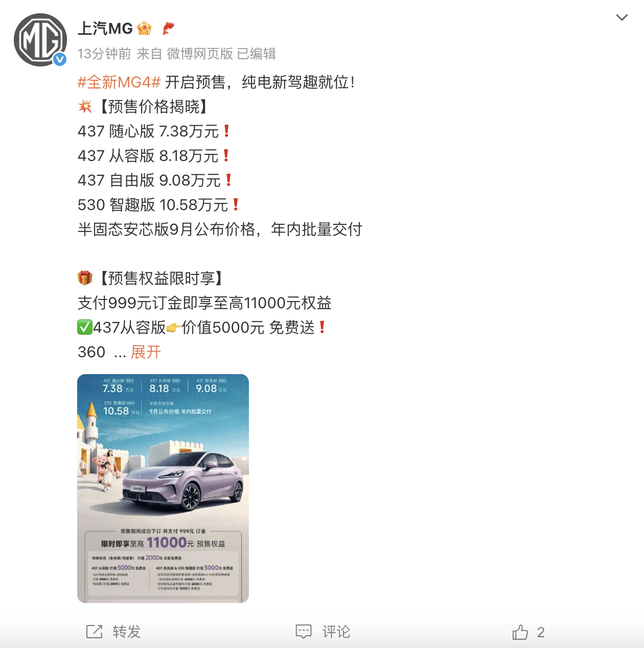Open the 上汽MG profile avatar

(40, 40)
